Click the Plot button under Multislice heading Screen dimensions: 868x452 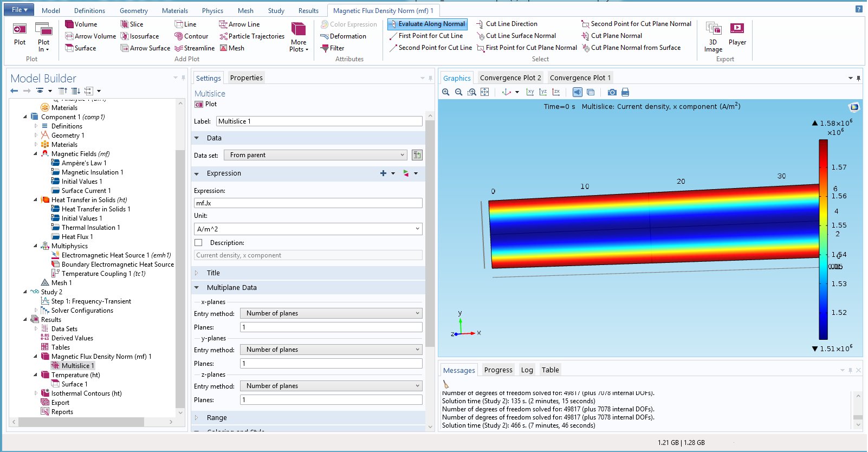click(x=206, y=104)
